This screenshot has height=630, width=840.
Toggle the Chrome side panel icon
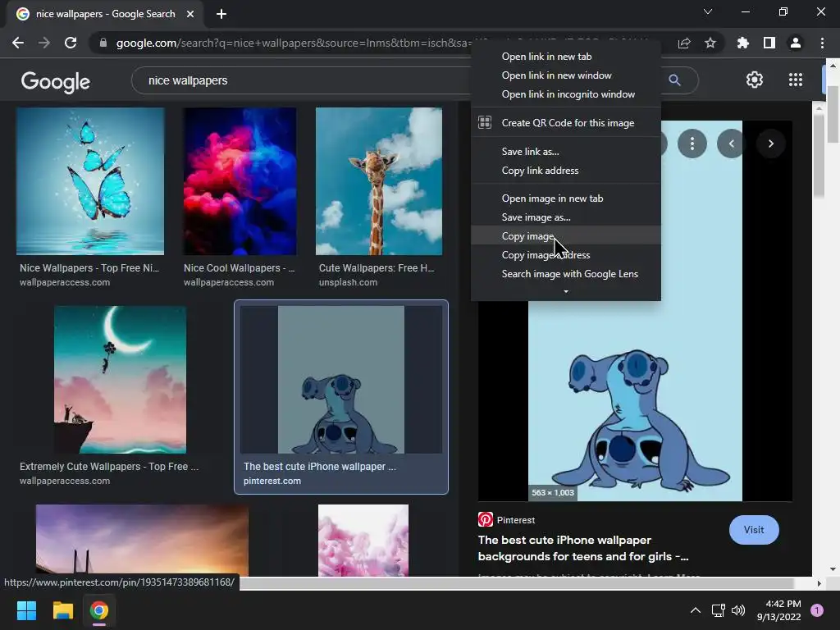point(769,43)
